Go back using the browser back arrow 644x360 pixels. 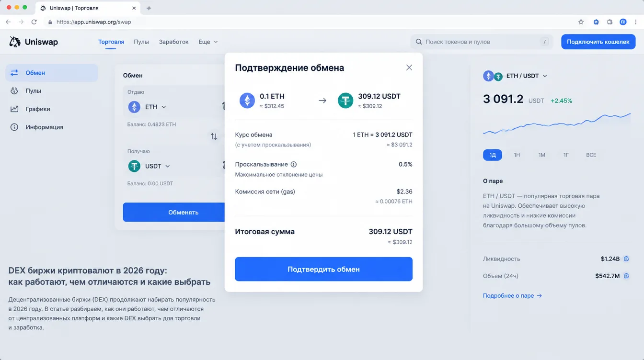click(8, 22)
